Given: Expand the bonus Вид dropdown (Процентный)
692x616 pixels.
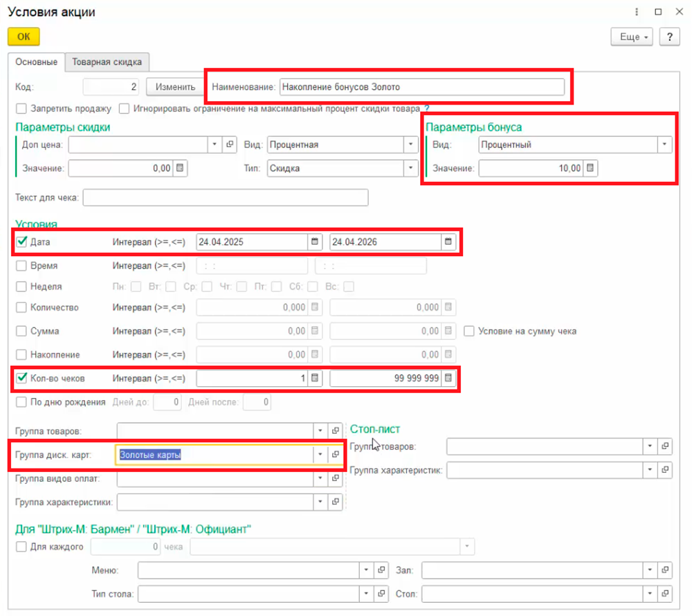Looking at the screenshot, I should coord(665,145).
